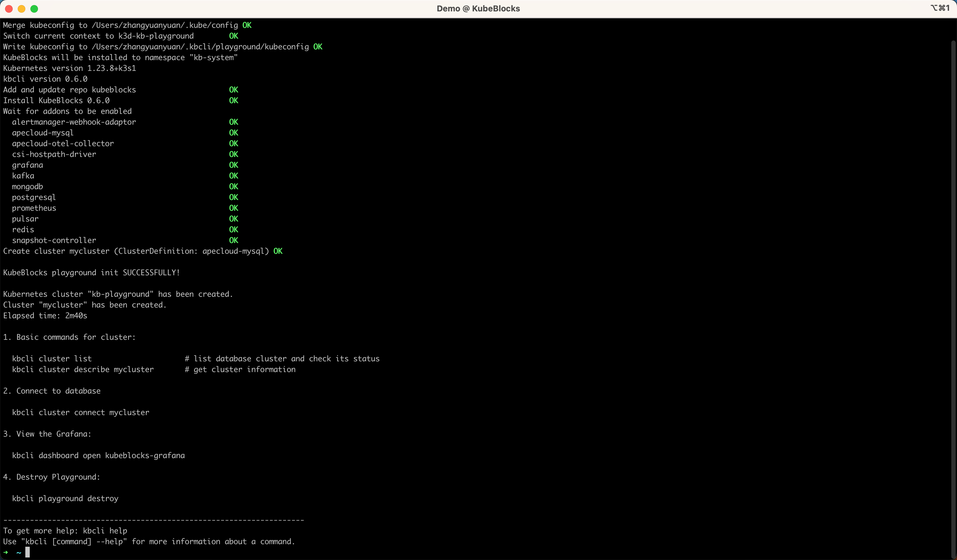The width and height of the screenshot is (957, 560).
Task: Click text 'kbcli cluster list'
Action: point(52,359)
